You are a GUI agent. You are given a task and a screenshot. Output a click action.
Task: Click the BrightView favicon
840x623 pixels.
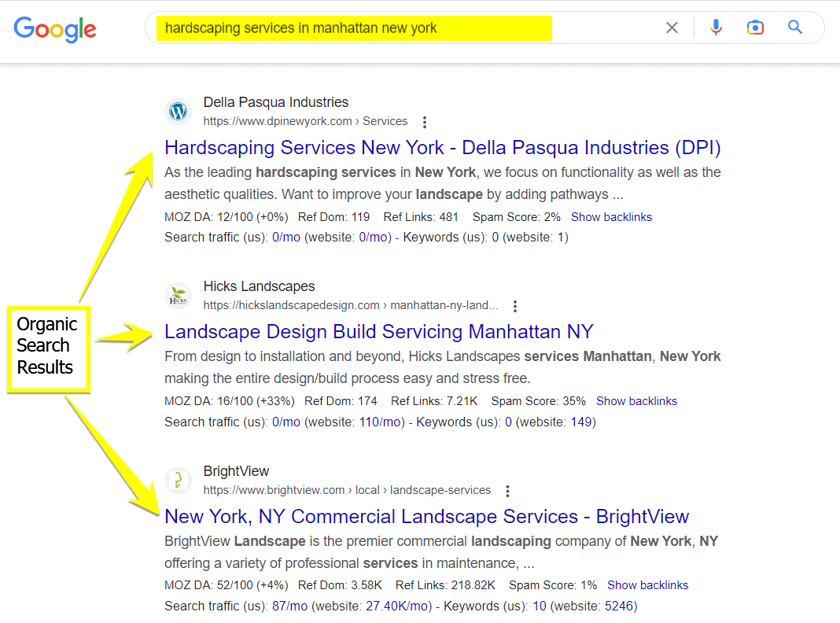(x=178, y=481)
